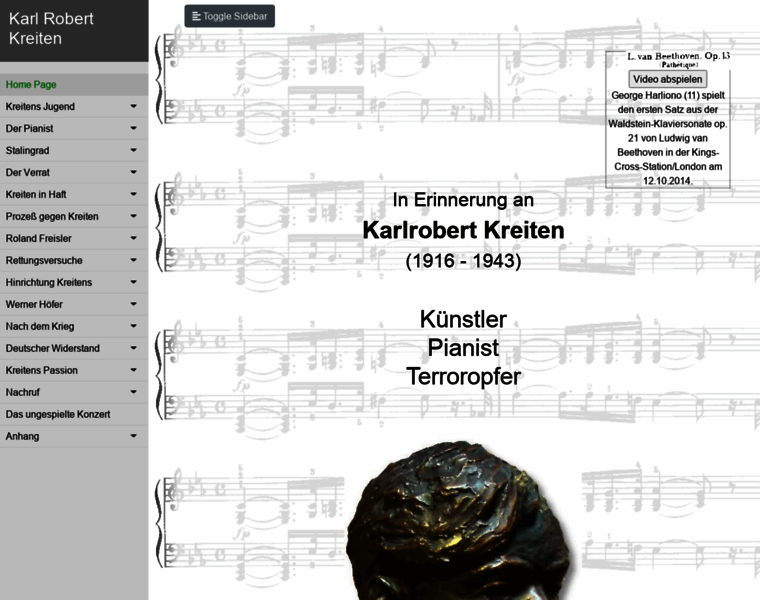Expand the Stalingrad dropdown arrow
The width and height of the screenshot is (760, 600).
(133, 150)
